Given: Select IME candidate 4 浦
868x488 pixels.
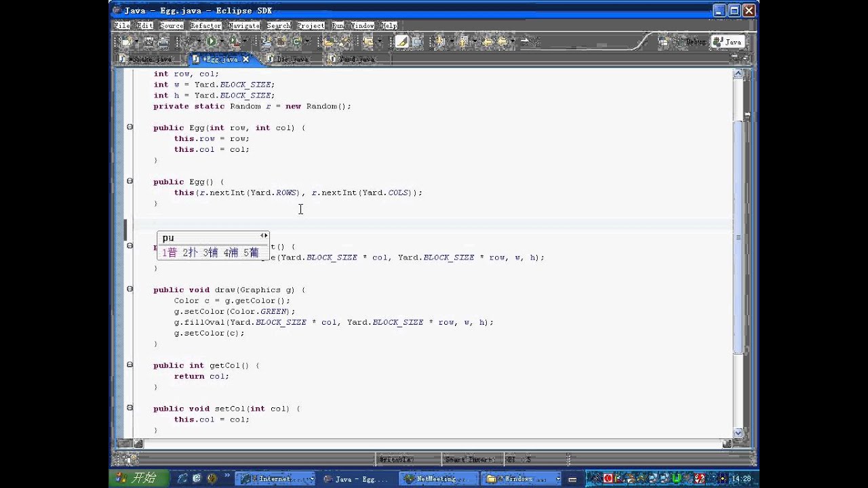Looking at the screenshot, I should click(x=231, y=253).
